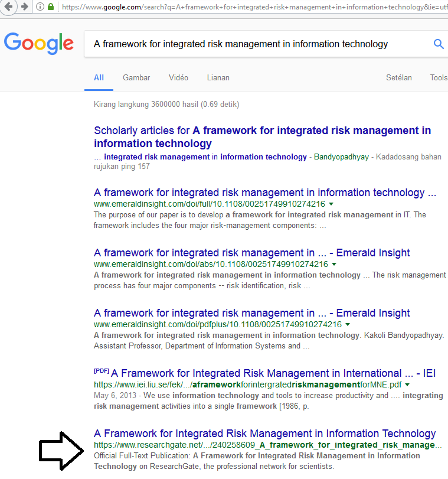The width and height of the screenshot is (448, 479).
Task: Expand dropdown arrow next to doi/abs URL
Action: [334, 264]
